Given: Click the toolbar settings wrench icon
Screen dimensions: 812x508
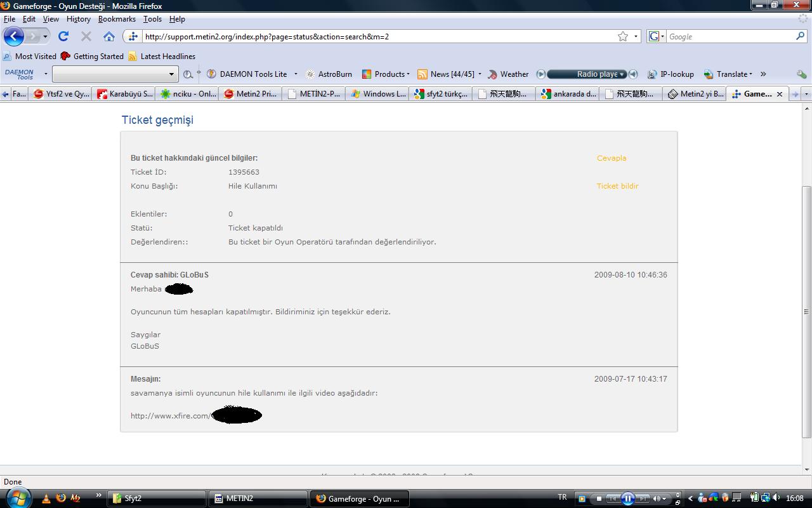Looking at the screenshot, I should click(x=802, y=74).
